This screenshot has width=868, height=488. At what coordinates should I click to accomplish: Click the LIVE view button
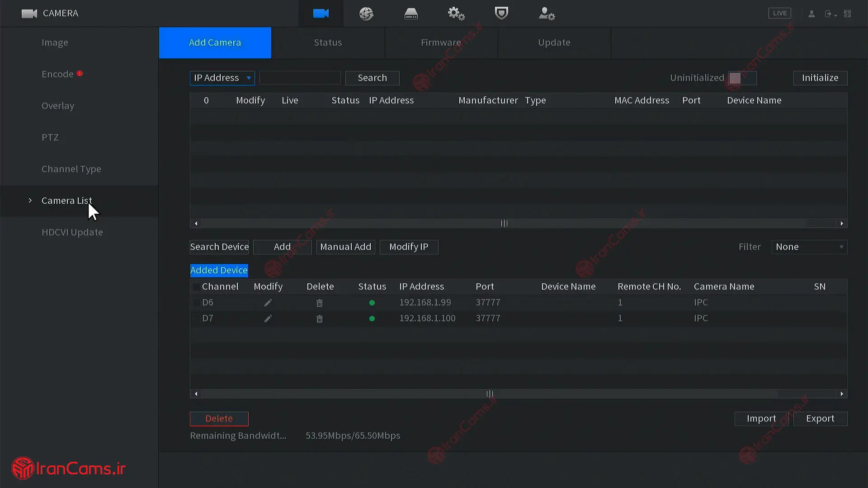click(x=780, y=14)
